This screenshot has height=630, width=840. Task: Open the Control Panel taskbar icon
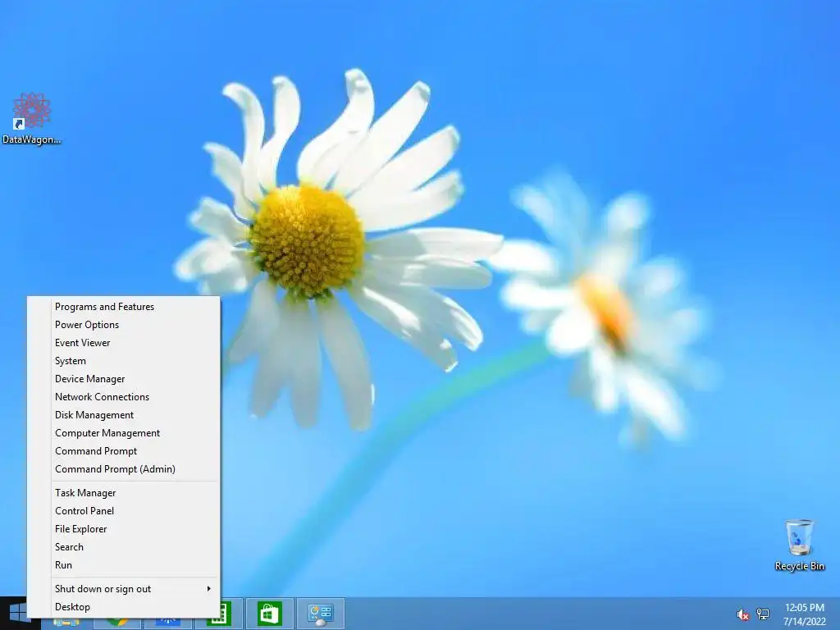click(321, 614)
